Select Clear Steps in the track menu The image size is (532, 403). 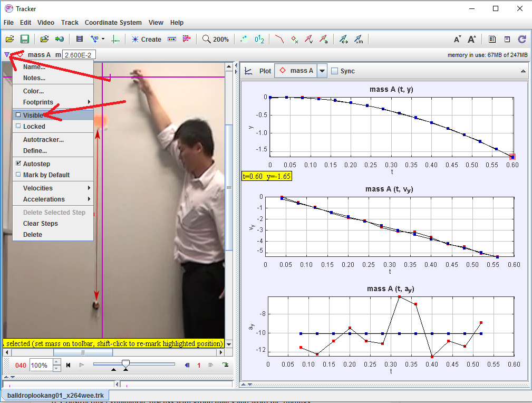click(x=53, y=224)
